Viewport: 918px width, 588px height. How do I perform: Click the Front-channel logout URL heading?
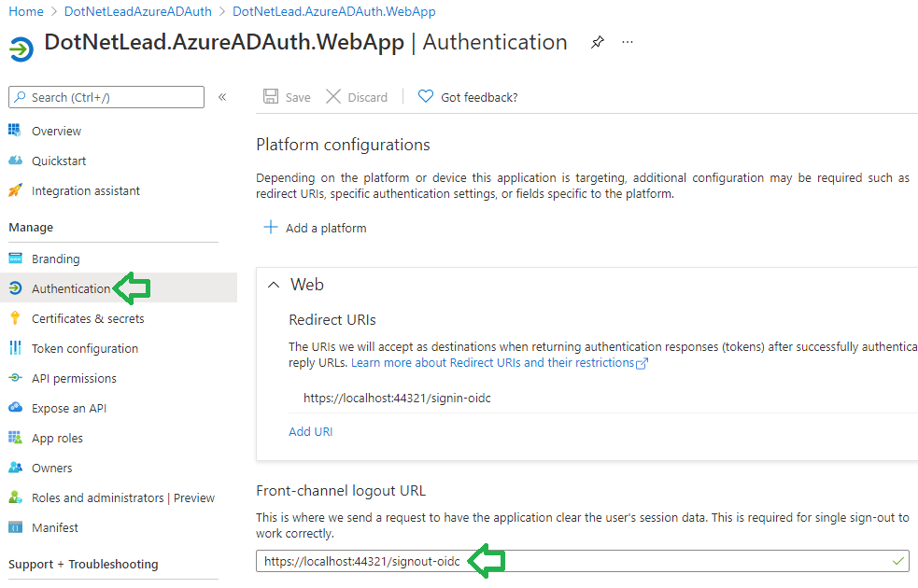coord(341,490)
